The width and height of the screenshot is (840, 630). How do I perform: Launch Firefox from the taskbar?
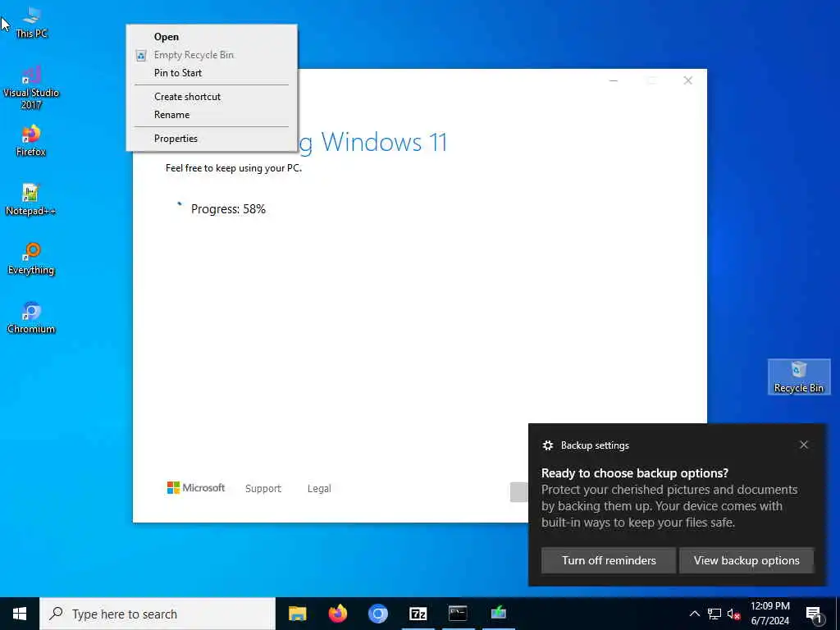click(337, 614)
